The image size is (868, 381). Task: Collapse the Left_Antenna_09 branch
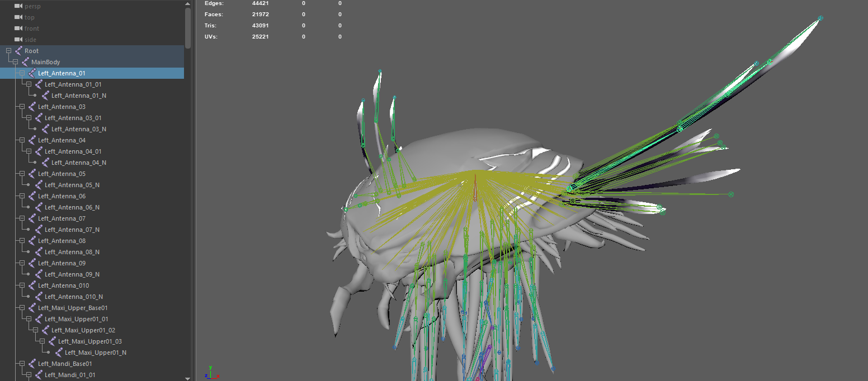(x=22, y=263)
